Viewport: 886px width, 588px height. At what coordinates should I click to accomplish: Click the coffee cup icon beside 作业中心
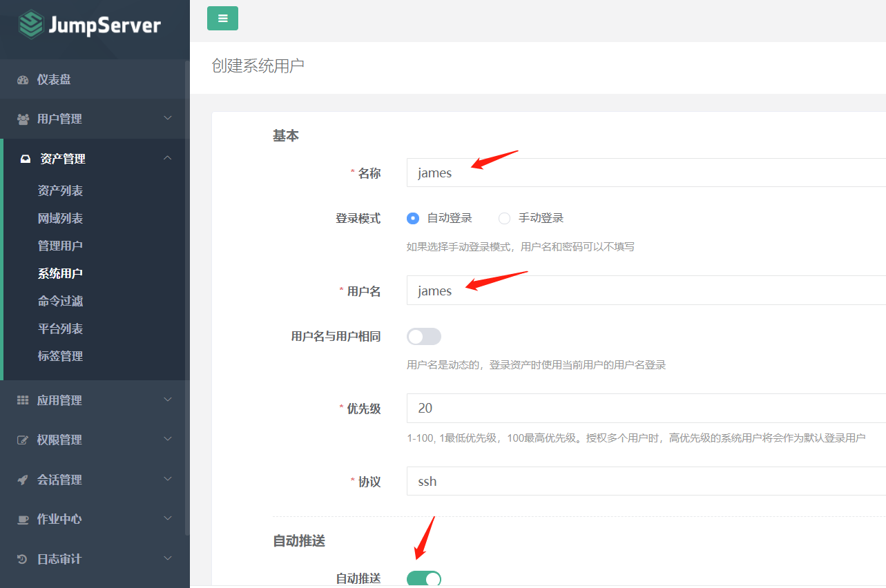[x=23, y=520]
